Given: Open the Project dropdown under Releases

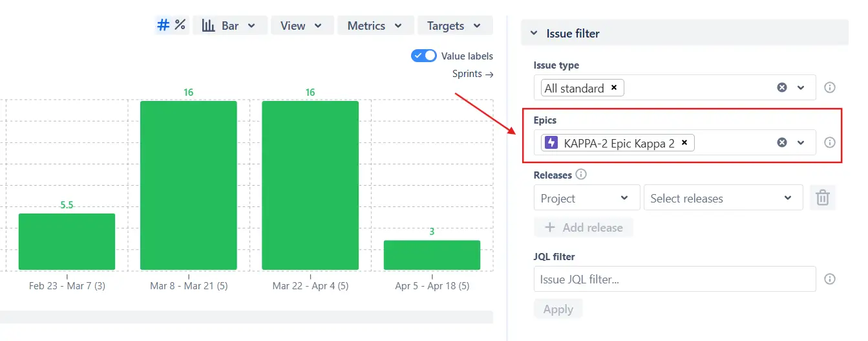Looking at the screenshot, I should (587, 198).
